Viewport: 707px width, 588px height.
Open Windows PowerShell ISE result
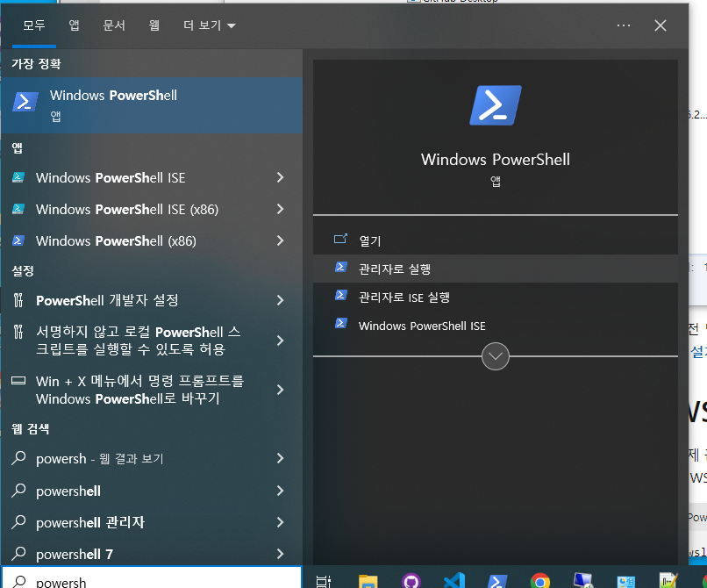pyautogui.click(x=135, y=178)
